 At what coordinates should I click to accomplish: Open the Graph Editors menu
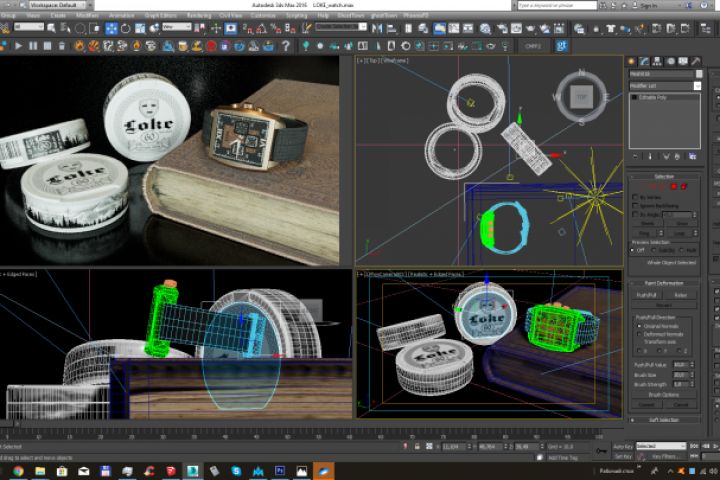pyautogui.click(x=159, y=17)
